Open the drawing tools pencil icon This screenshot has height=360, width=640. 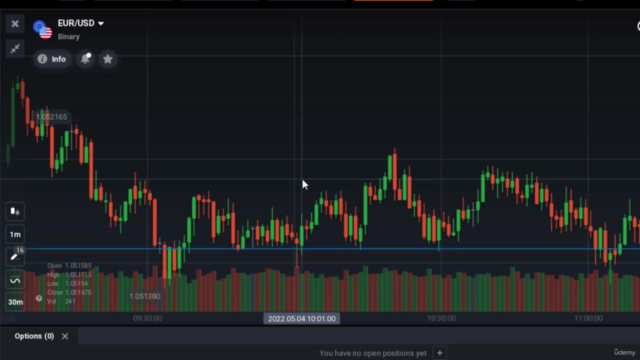click(x=15, y=257)
